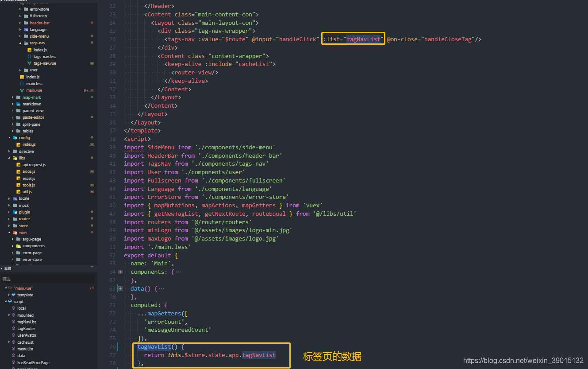588x369 pixels.
Task: Open index.js inside the tags-nav folder
Action: [40, 50]
